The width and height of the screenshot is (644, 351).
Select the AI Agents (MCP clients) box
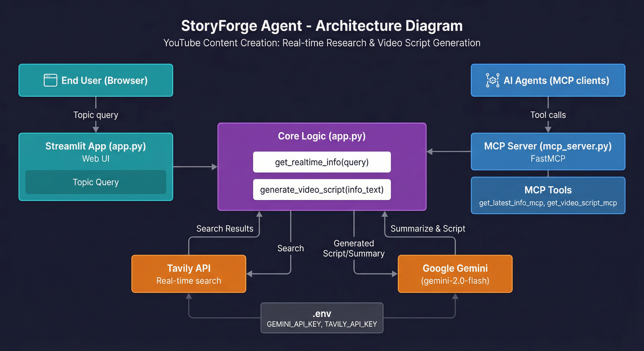click(x=548, y=80)
